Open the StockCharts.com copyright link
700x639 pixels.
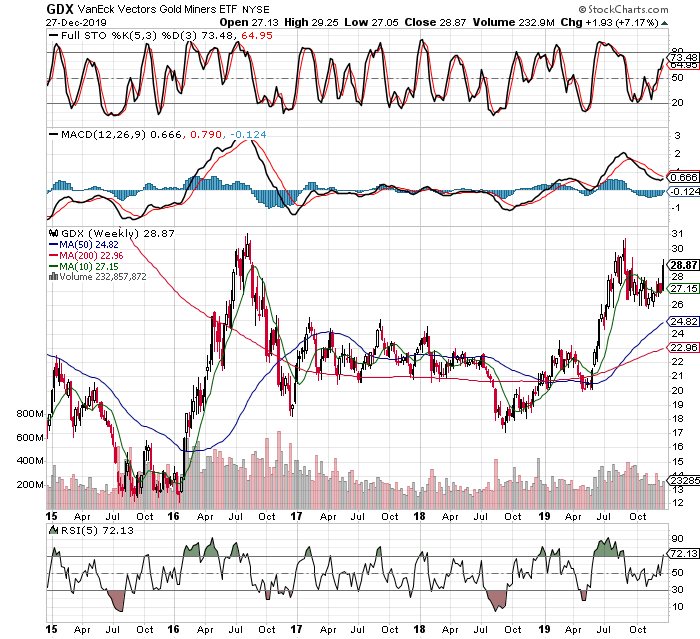tap(623, 9)
